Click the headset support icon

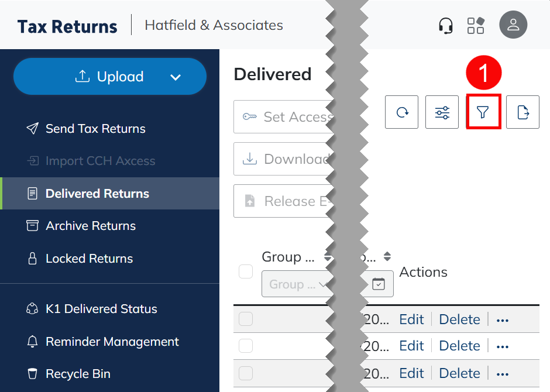click(x=446, y=25)
